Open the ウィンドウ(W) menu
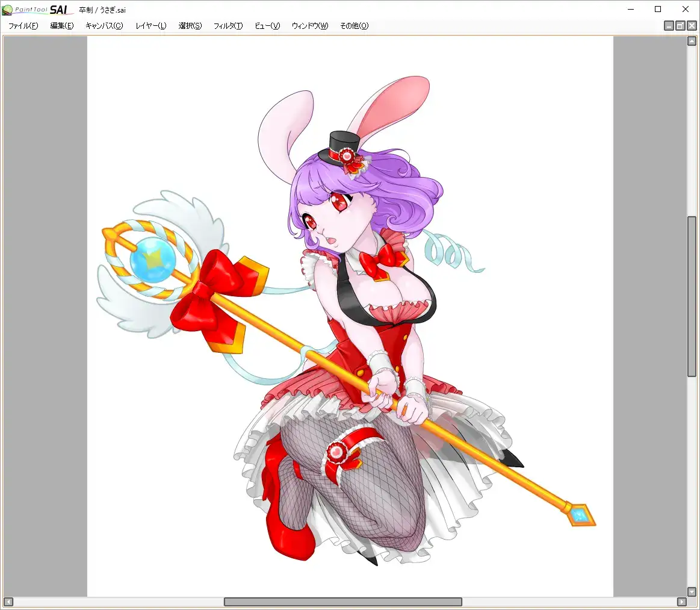Screen dimensions: 700x610 click(x=310, y=26)
